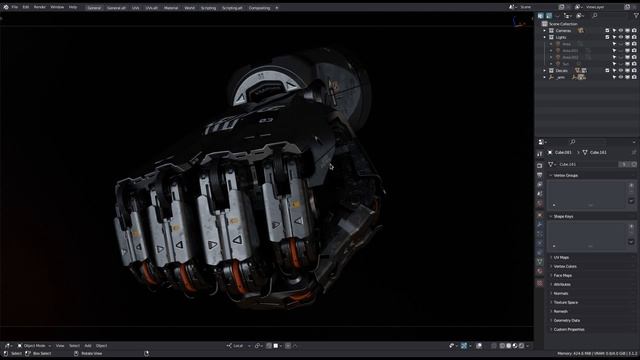This screenshot has height=360, width=640.
Task: Open the Texture properties tab
Action: [x=540, y=283]
